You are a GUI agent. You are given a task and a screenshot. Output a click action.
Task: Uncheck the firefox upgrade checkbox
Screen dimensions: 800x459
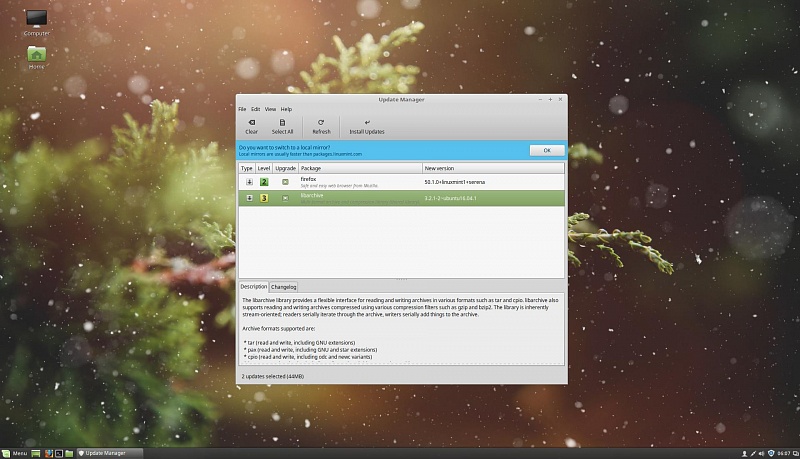(x=285, y=182)
